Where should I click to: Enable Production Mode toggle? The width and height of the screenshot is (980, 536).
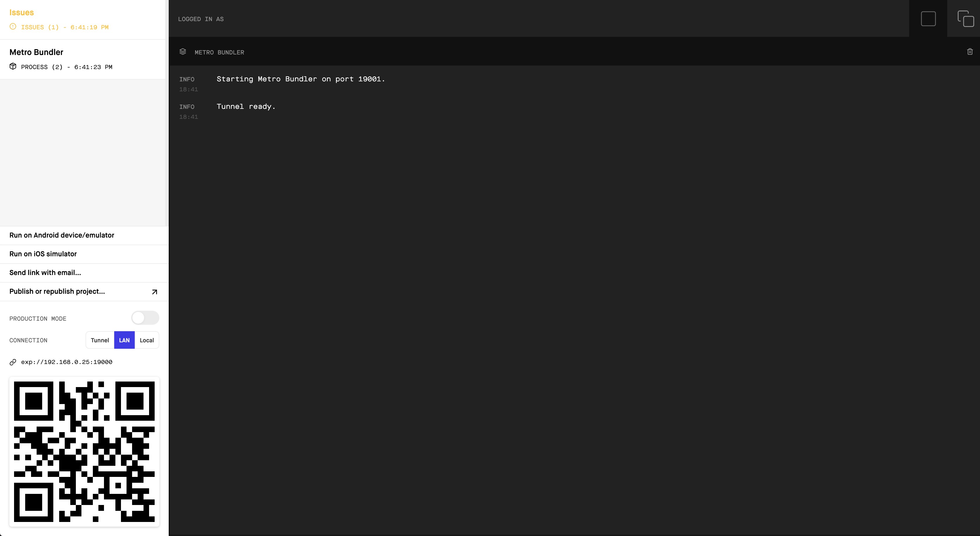[x=145, y=318]
